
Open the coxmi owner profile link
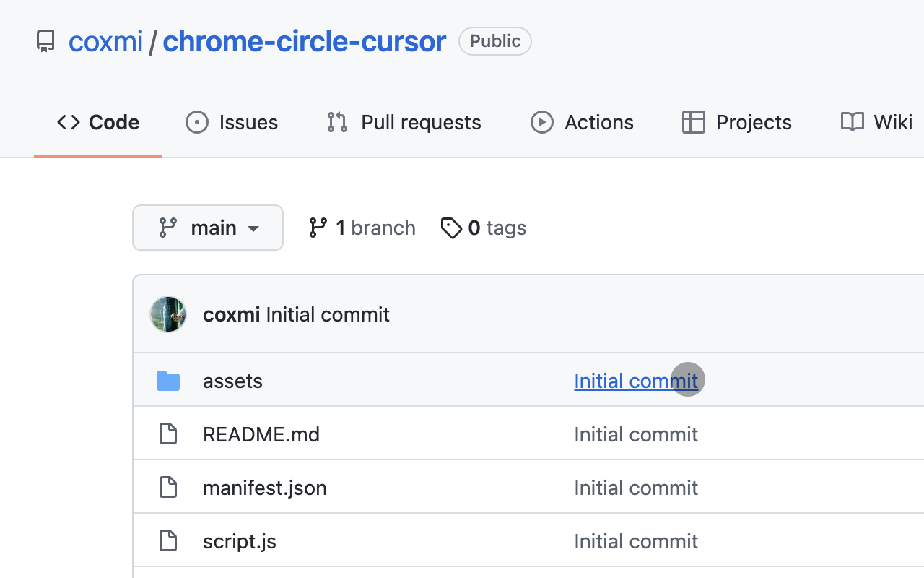click(105, 41)
